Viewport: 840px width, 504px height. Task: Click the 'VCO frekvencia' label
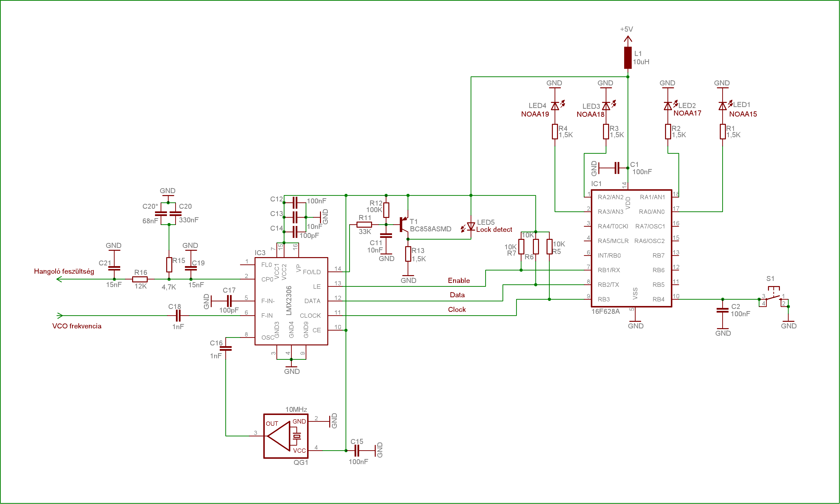point(77,326)
